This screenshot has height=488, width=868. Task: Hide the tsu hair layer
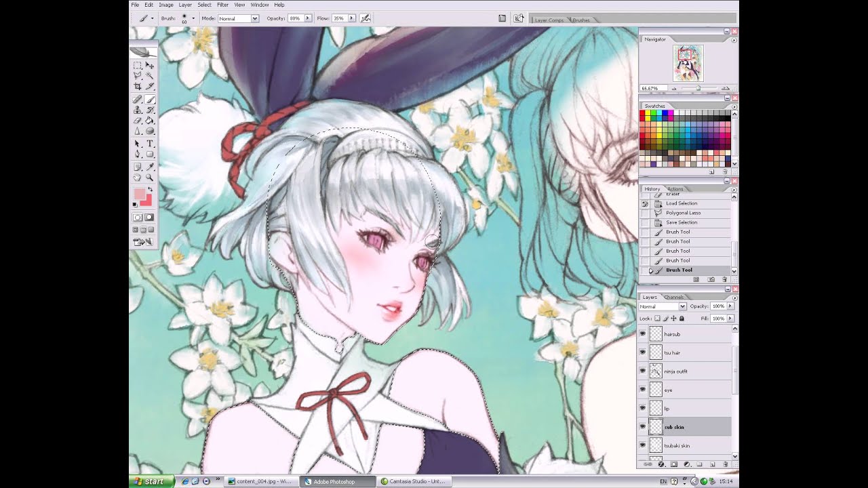[x=643, y=352]
